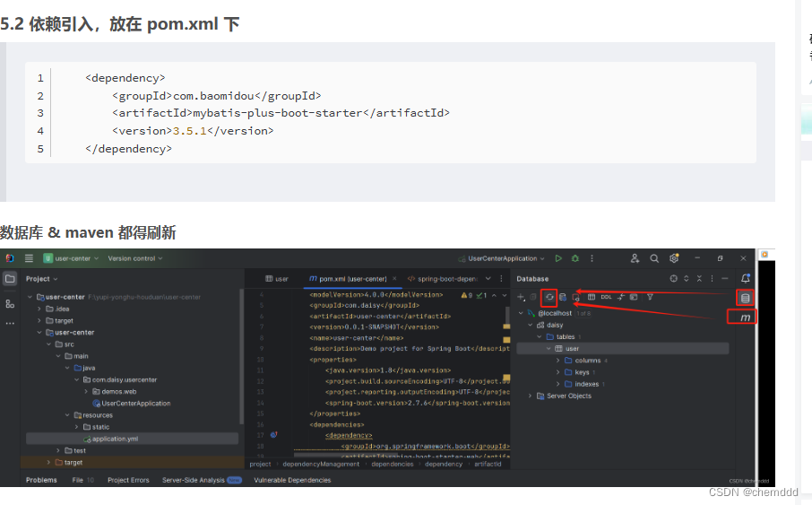Open the UserCenterApplication run configuration dropdown

[x=501, y=258]
